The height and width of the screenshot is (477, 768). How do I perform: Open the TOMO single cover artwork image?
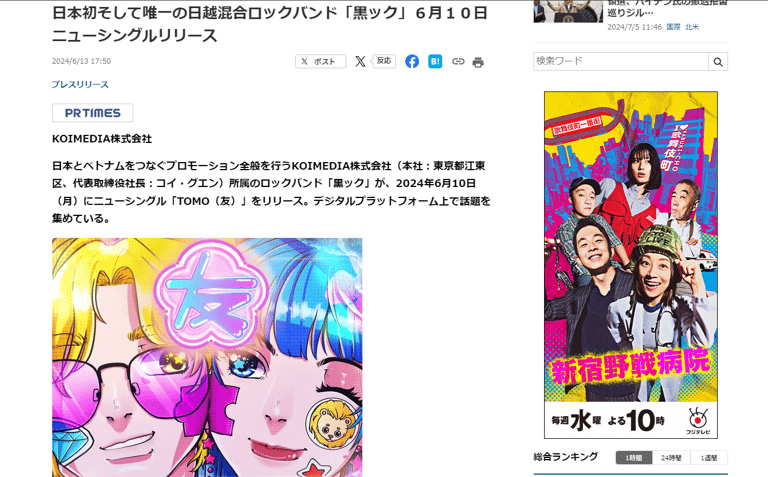pyautogui.click(x=207, y=358)
